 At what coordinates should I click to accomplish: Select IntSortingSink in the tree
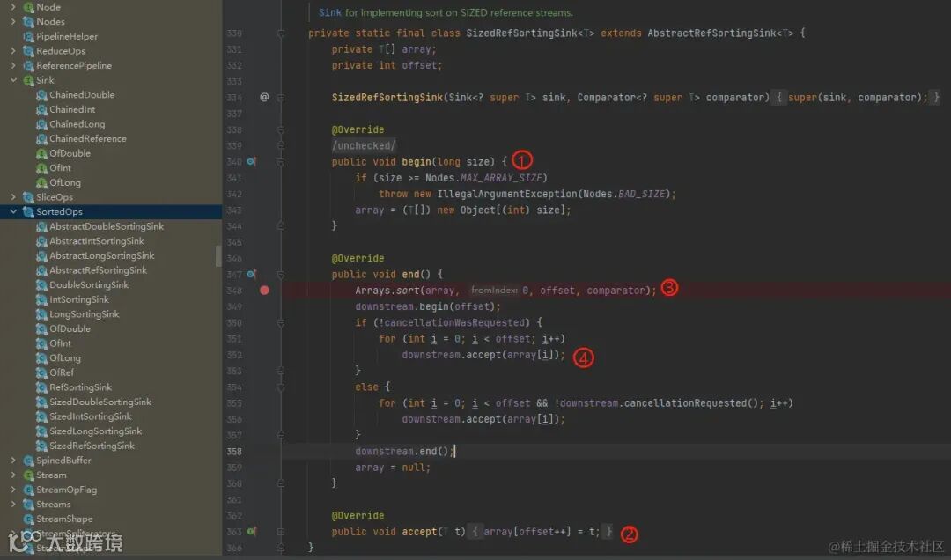pyautogui.click(x=79, y=299)
